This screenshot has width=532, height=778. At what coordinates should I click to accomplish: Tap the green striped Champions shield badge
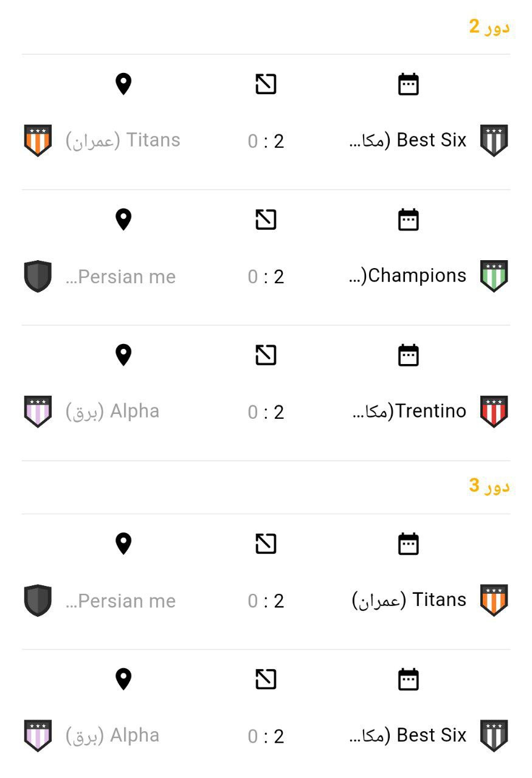click(x=494, y=276)
